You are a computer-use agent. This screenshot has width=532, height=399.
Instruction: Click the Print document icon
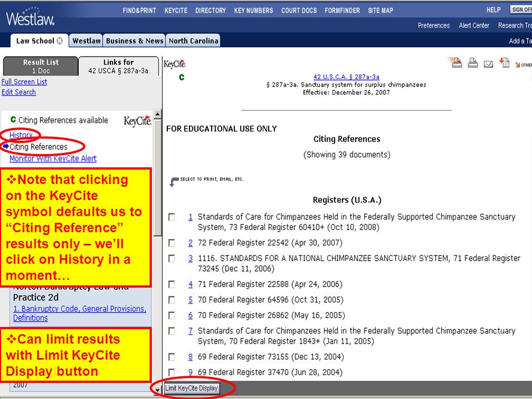coord(473,63)
